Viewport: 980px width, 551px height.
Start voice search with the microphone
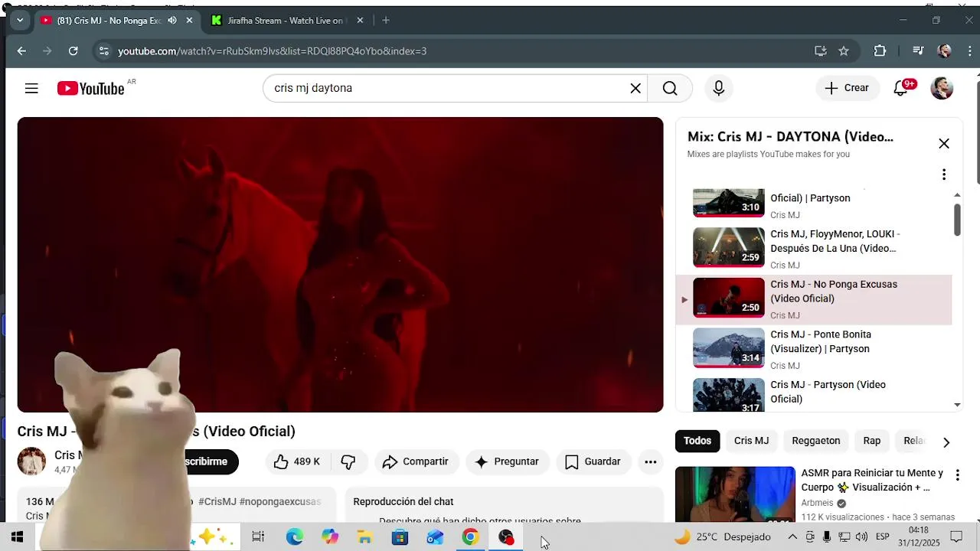pos(718,88)
